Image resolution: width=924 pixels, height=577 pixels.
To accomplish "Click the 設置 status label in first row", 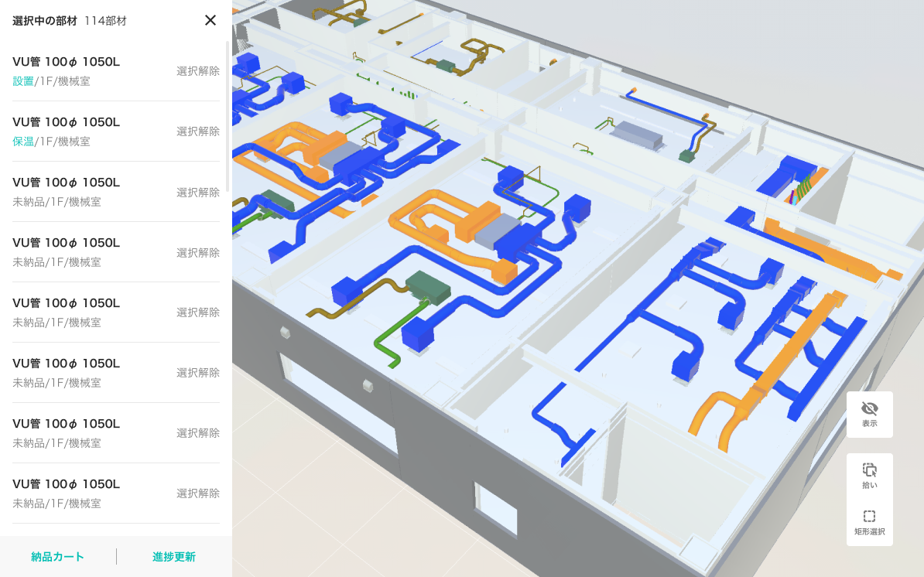I will (x=23, y=81).
